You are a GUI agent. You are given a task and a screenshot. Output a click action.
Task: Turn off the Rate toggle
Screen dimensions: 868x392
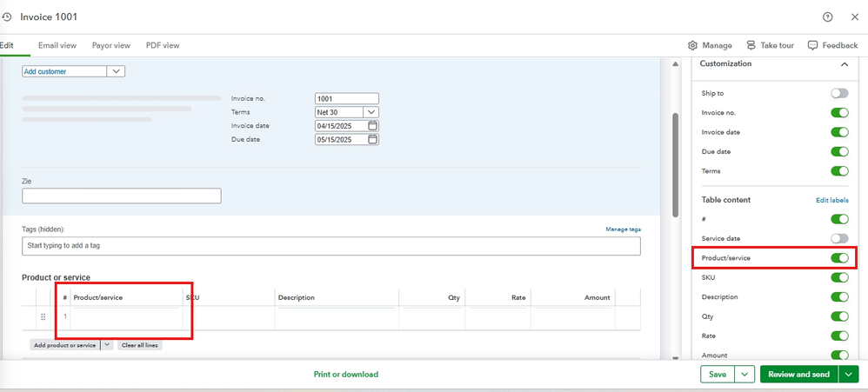pos(839,336)
